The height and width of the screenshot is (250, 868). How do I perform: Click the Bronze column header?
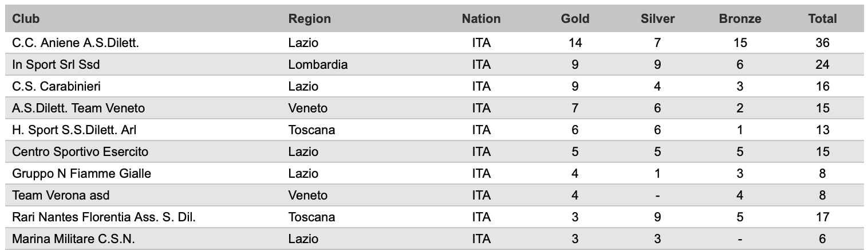(740, 18)
